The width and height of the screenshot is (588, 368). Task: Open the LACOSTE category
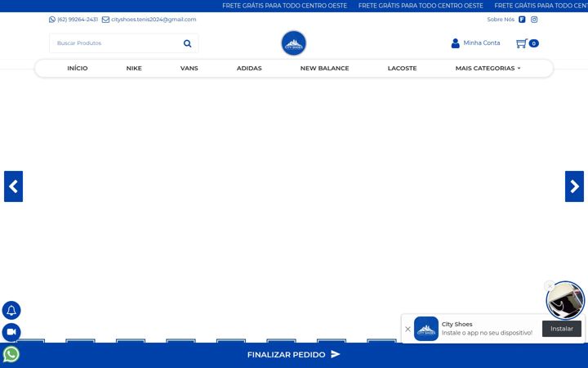tap(402, 69)
